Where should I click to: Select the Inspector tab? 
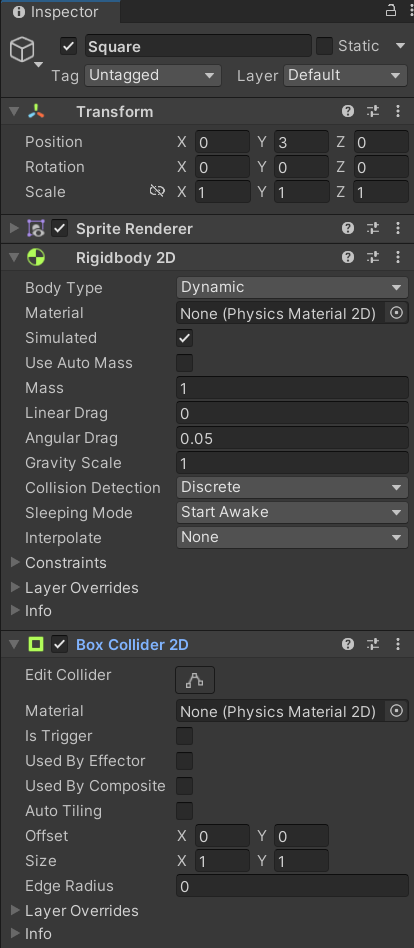(60, 11)
